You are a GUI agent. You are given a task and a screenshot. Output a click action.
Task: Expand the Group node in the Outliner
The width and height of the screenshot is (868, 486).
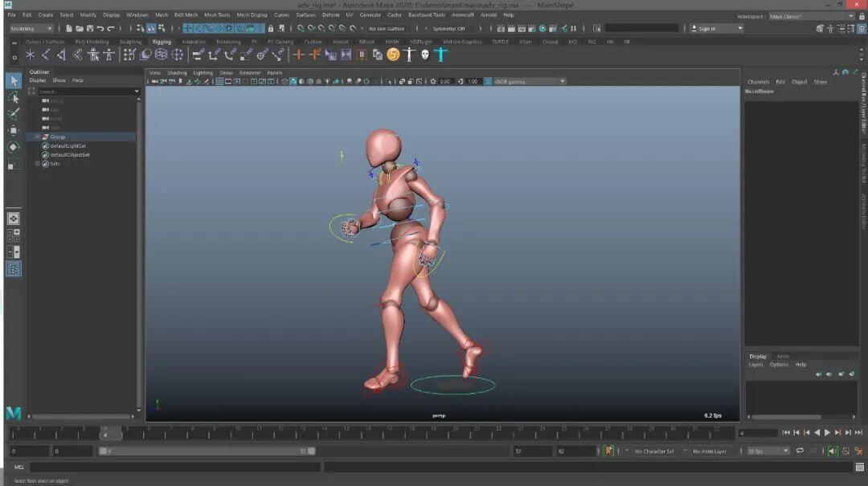coord(37,137)
